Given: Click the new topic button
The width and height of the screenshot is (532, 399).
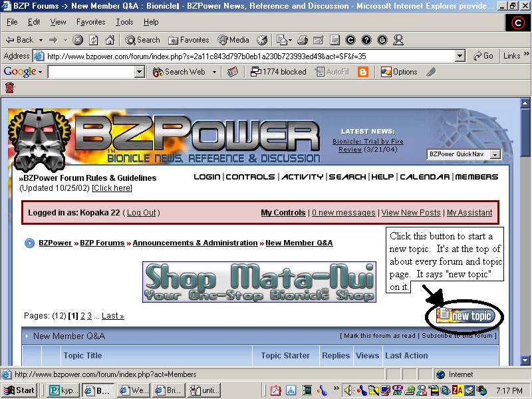Looking at the screenshot, I should [465, 316].
